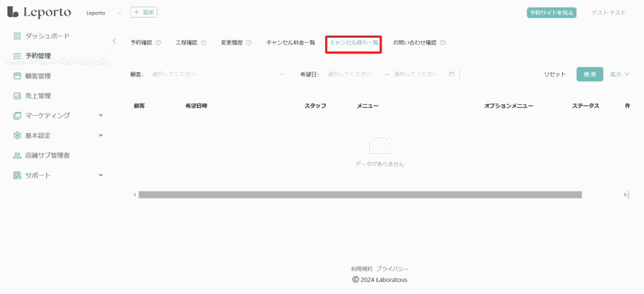Collapse the sidebar with the arrow

coord(114,41)
